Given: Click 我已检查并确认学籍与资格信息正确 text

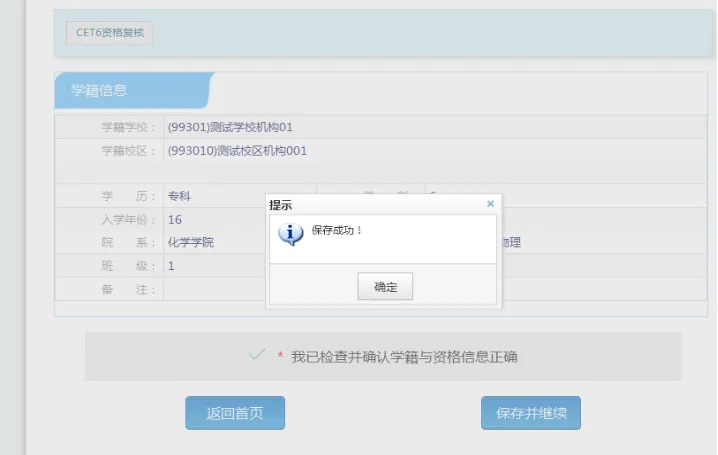Looking at the screenshot, I should point(404,357).
